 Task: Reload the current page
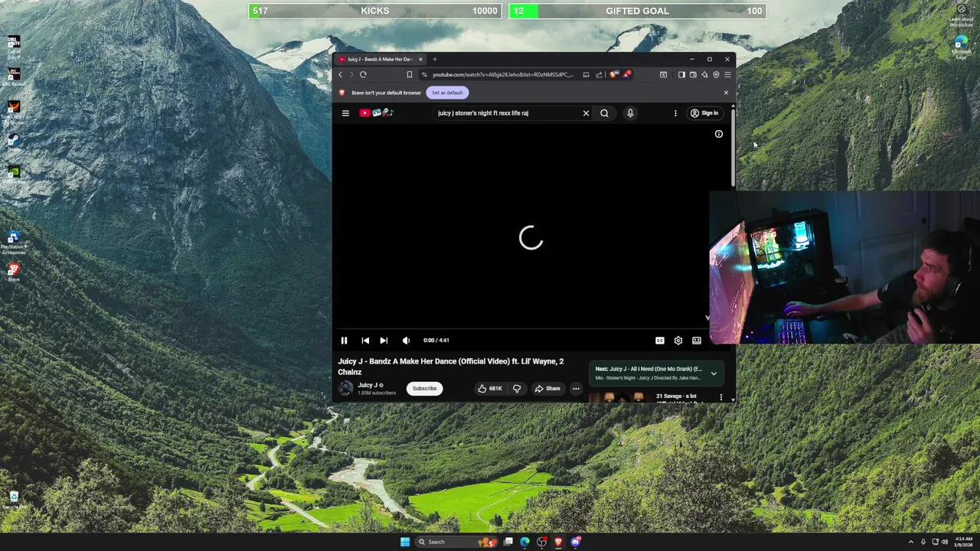tap(363, 75)
